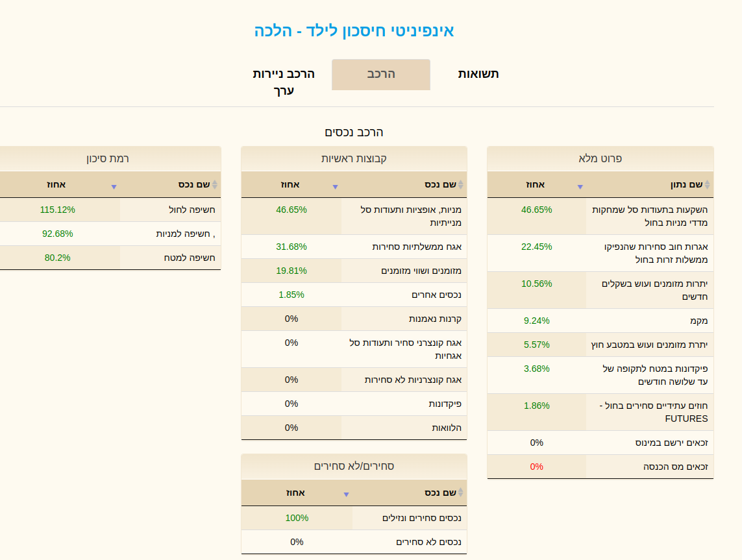Click the 31.68% value
The height and width of the screenshot is (560, 742).
[x=291, y=247]
